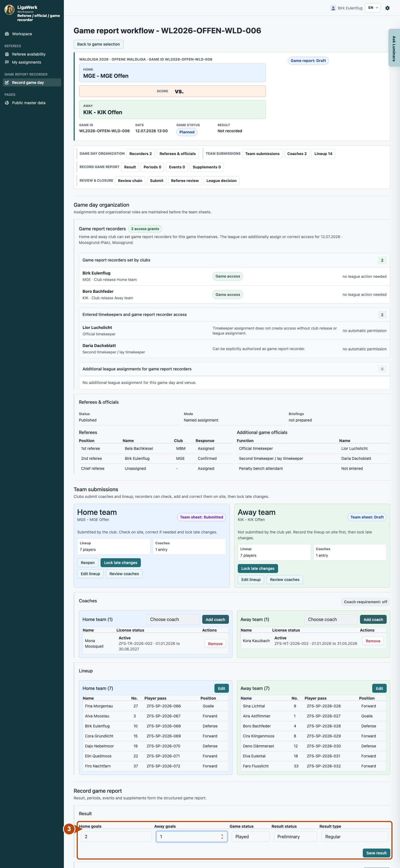Open settings via the gear icon
This screenshot has height=868, width=400.
coord(387,8)
